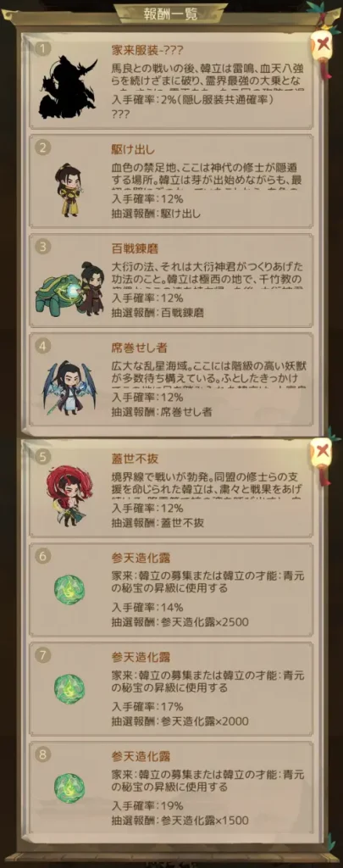Click the 参天造化露×2000 reward line
This screenshot has height=868, width=343.
coord(180,721)
